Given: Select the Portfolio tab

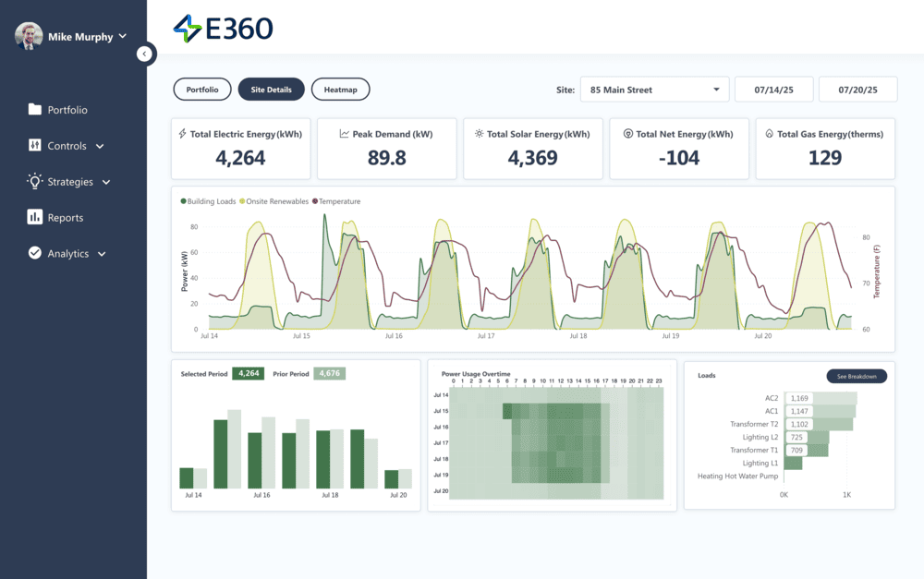Looking at the screenshot, I should coord(201,89).
